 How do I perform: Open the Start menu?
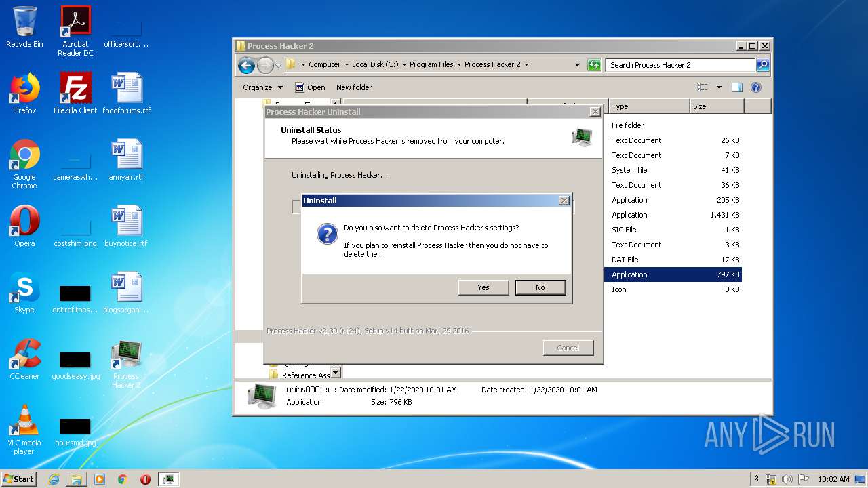pyautogui.click(x=19, y=479)
